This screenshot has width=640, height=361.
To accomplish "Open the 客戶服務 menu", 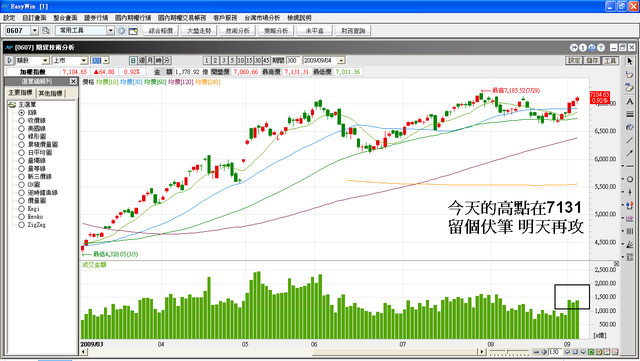I will click(225, 18).
